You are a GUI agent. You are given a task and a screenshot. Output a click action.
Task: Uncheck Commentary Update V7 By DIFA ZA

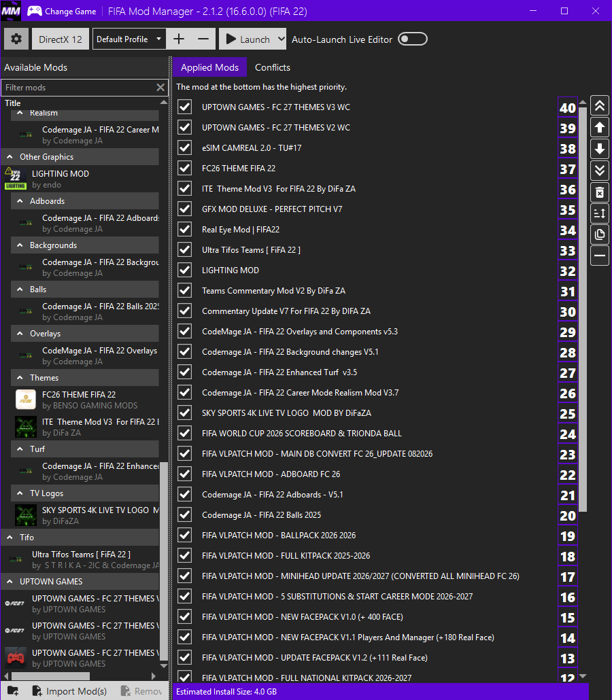(x=184, y=311)
